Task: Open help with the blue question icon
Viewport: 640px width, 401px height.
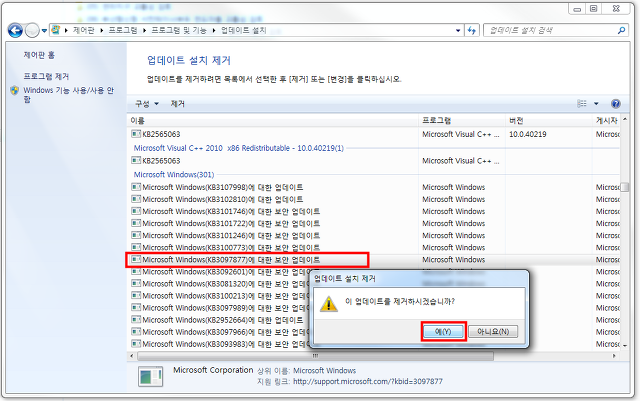Action: pos(616,104)
